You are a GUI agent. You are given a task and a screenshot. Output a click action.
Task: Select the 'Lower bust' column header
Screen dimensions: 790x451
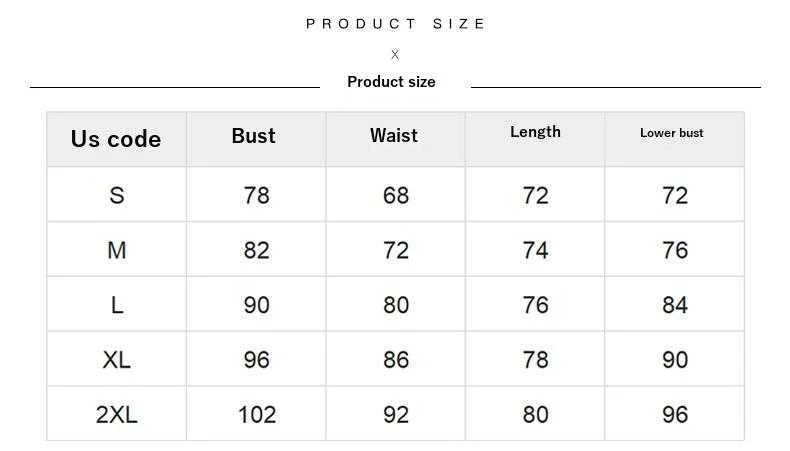pos(672,133)
